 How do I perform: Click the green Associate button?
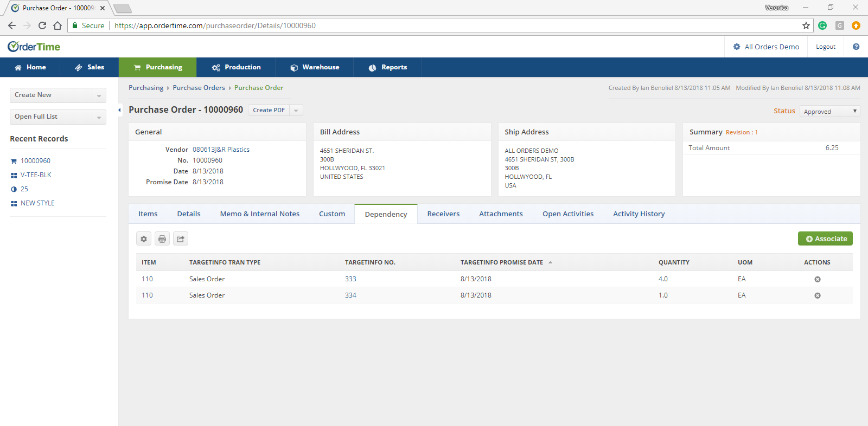pyautogui.click(x=825, y=238)
